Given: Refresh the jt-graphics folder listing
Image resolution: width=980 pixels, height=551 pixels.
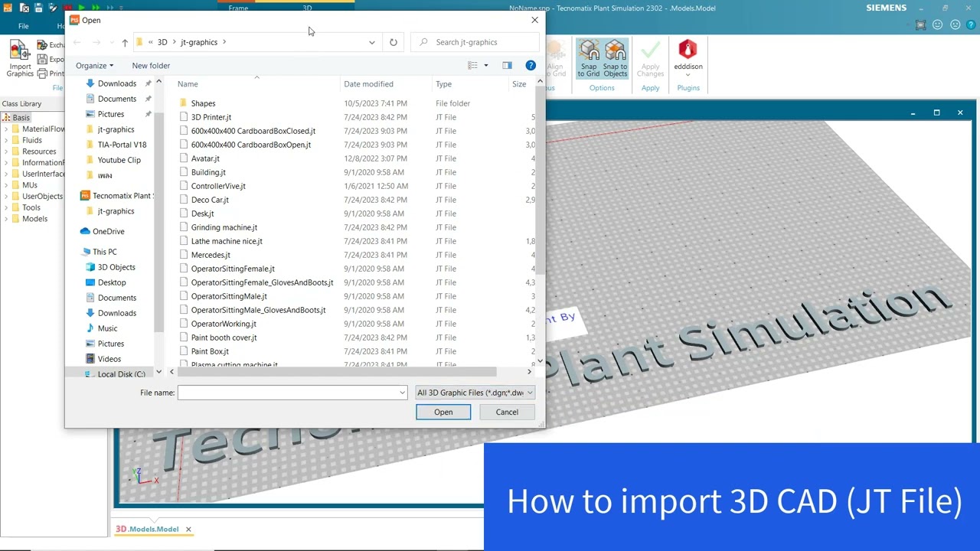Looking at the screenshot, I should pos(394,42).
